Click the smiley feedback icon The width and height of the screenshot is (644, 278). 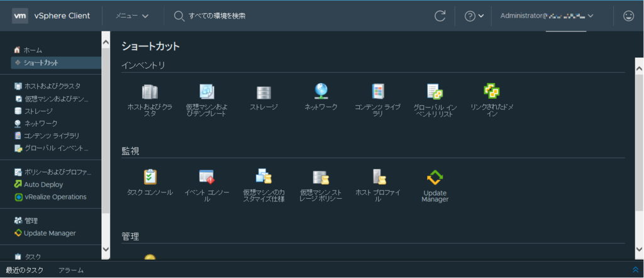(x=628, y=16)
